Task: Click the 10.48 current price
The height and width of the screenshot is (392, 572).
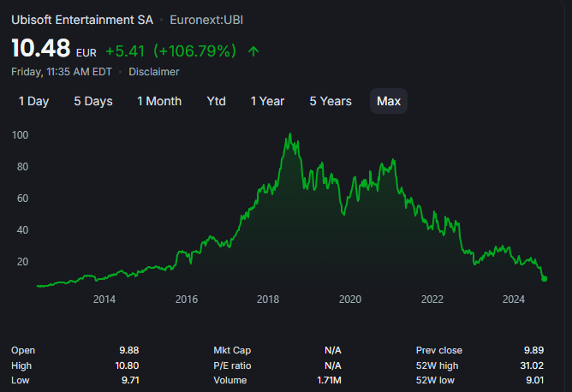Action: pos(41,48)
